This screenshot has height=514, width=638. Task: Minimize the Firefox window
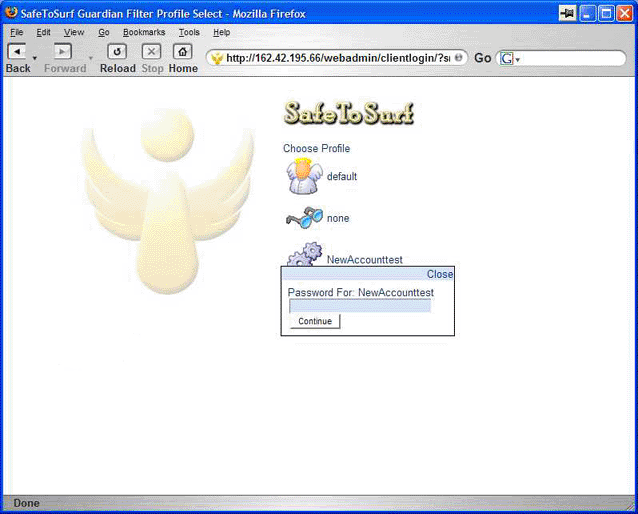coord(587,13)
